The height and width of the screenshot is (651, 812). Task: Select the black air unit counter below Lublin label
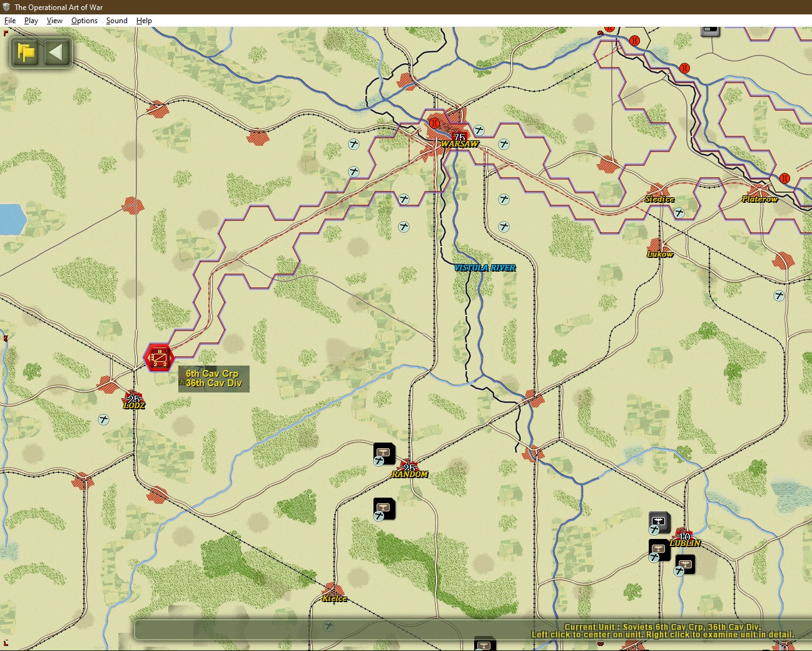[686, 565]
